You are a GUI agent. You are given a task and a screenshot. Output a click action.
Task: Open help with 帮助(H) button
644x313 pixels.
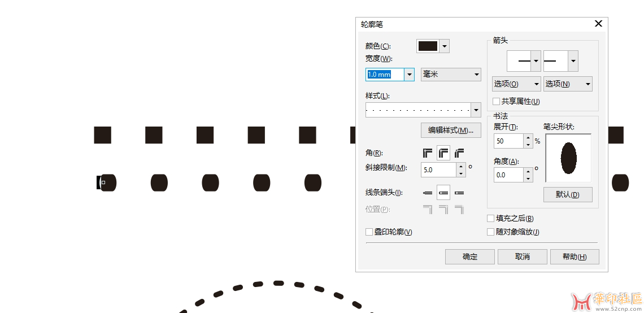575,257
